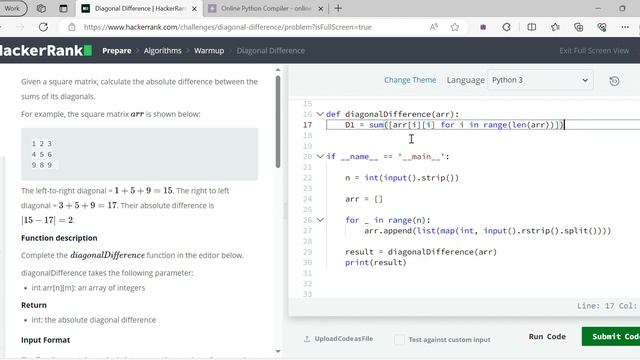Viewport: 640px width, 360px height.
Task: Reset code with the restore icon
Action: [x=614, y=81]
